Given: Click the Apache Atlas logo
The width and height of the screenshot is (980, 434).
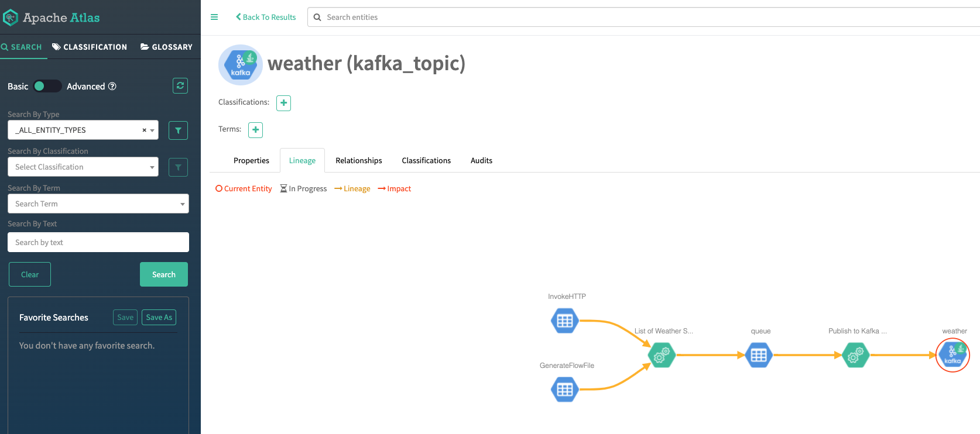Looking at the screenshot, I should [x=52, y=18].
